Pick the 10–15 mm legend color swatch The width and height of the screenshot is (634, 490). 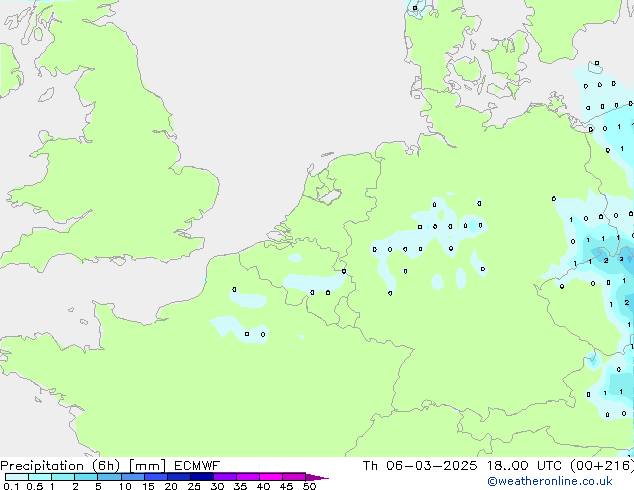pyautogui.click(x=132, y=477)
